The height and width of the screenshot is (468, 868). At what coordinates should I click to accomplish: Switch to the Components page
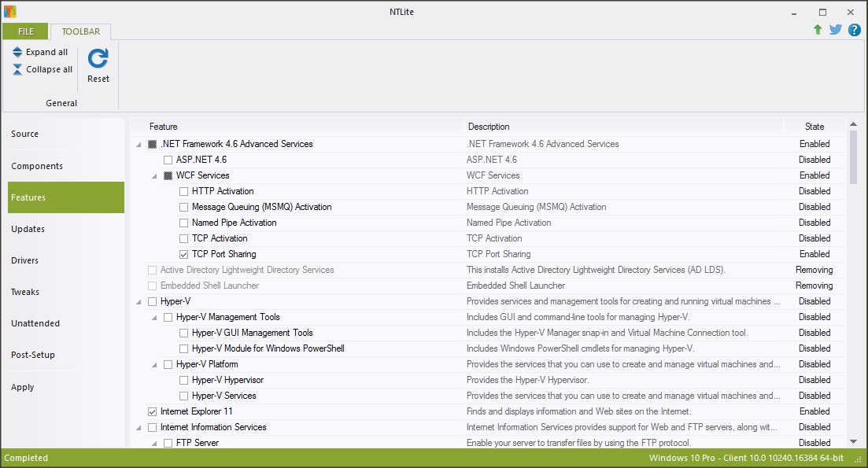[37, 166]
